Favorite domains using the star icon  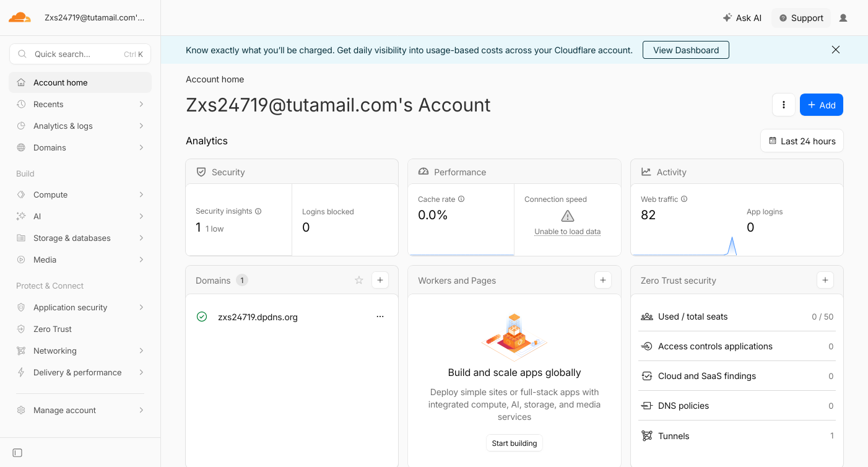(359, 281)
